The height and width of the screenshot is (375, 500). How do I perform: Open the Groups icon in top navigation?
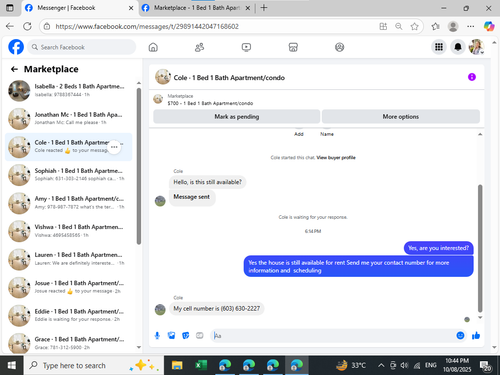pyautogui.click(x=339, y=47)
